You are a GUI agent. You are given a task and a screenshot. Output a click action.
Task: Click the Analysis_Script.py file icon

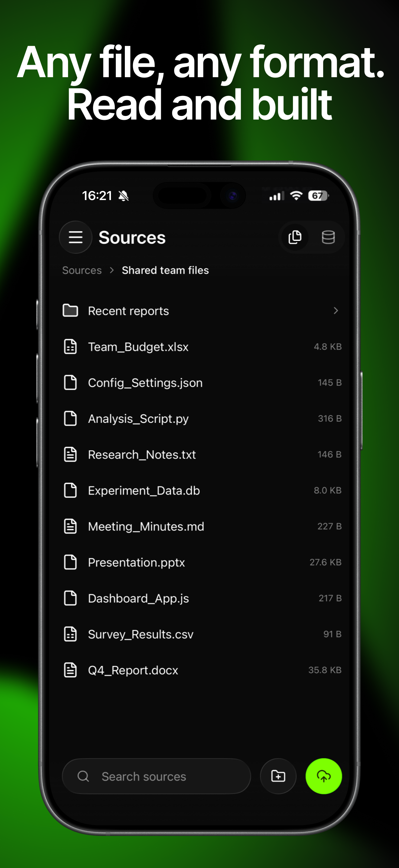(70, 419)
